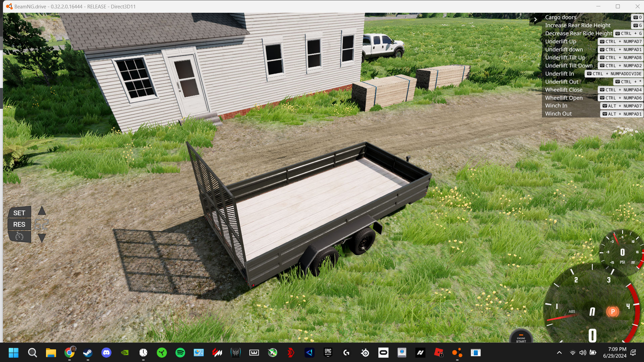Open File Explorer from taskbar
The width and height of the screenshot is (644, 362).
click(51, 353)
